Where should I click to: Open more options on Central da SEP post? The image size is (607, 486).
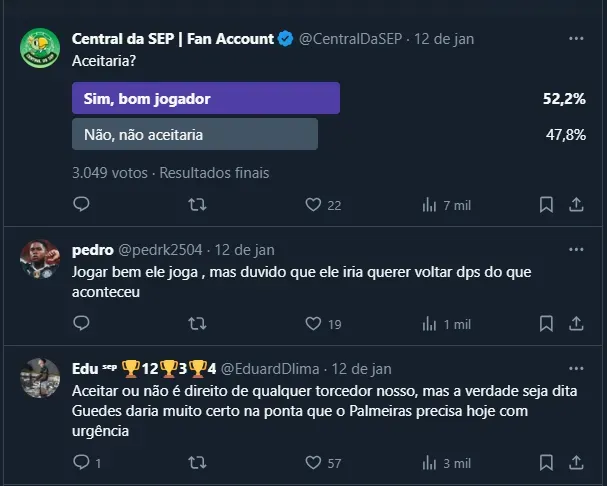pyautogui.click(x=576, y=39)
